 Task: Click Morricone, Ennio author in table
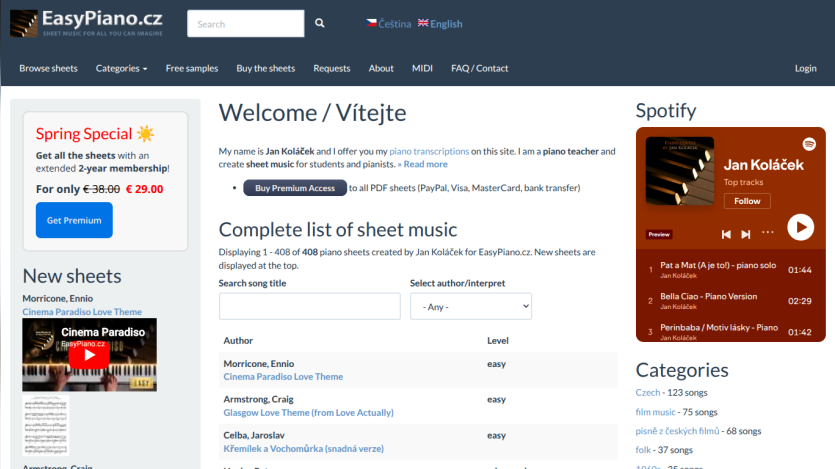(259, 364)
